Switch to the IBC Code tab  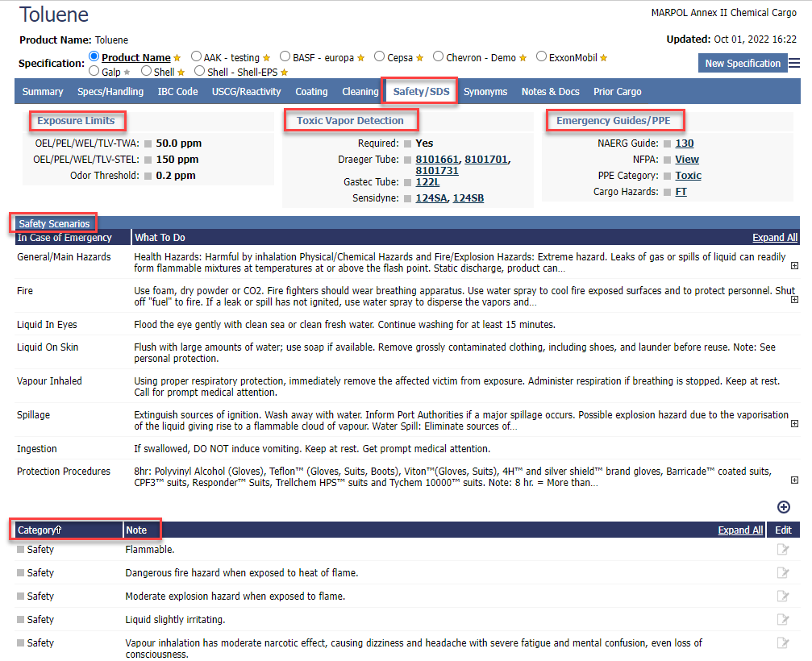(177, 92)
